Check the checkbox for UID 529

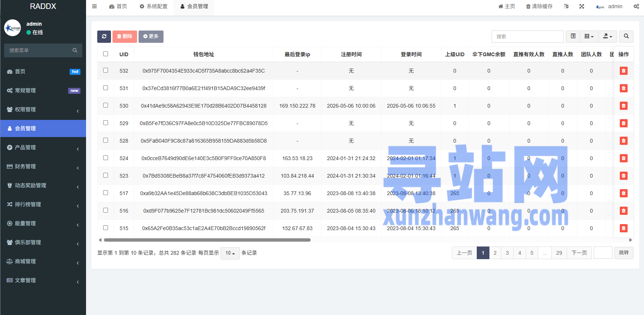click(x=106, y=123)
